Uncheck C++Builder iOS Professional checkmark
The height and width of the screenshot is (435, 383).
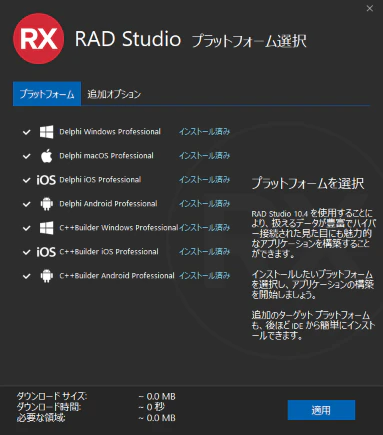[x=27, y=252]
